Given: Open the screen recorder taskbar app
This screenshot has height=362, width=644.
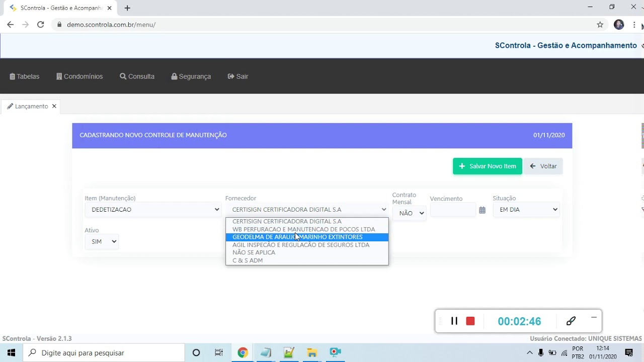Looking at the screenshot, I should (x=335, y=352).
